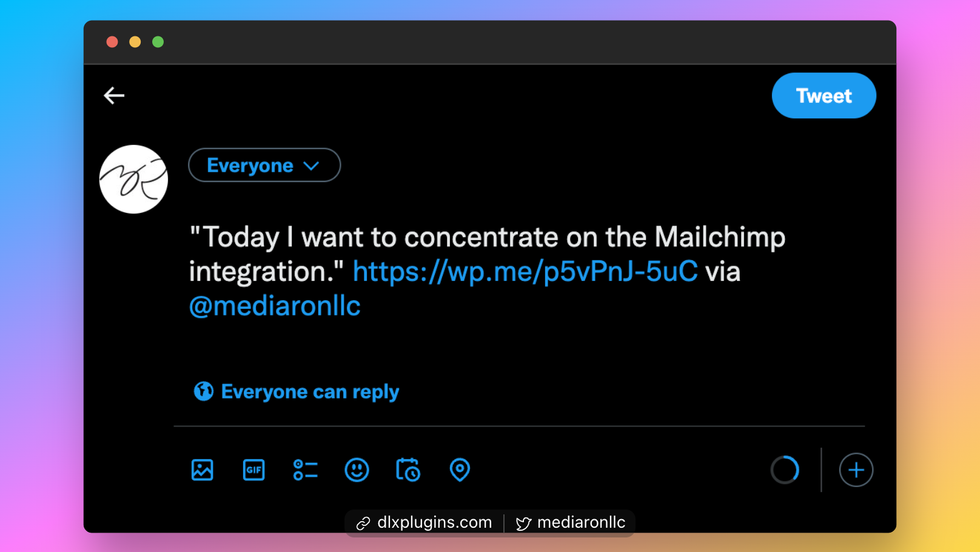Open the wp.me short link

[525, 271]
